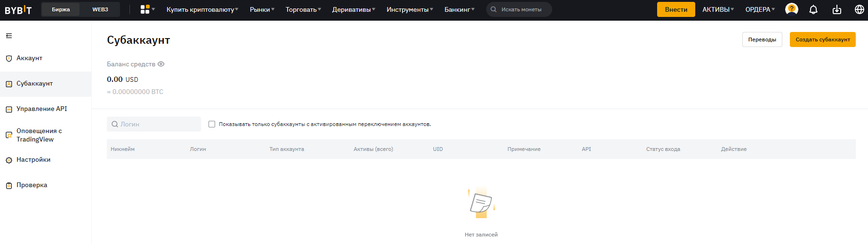This screenshot has height=244, width=868.
Task: Click the download app icon
Action: tap(837, 9)
